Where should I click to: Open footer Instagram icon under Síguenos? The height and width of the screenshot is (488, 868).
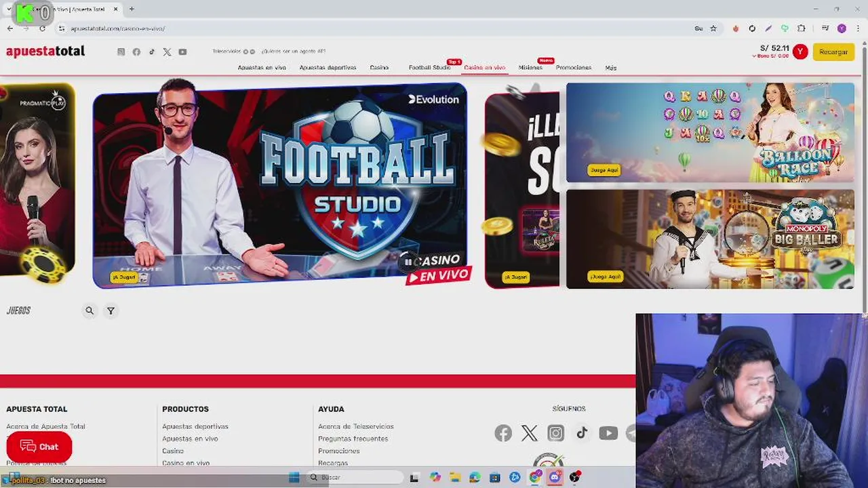coord(555,433)
